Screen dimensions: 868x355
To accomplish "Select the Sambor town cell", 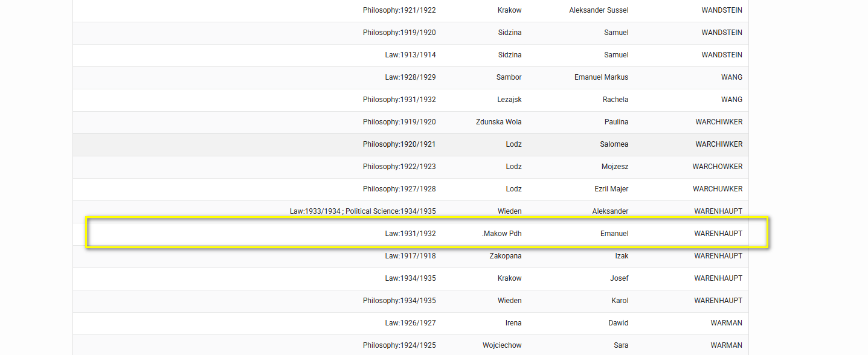I will 509,77.
